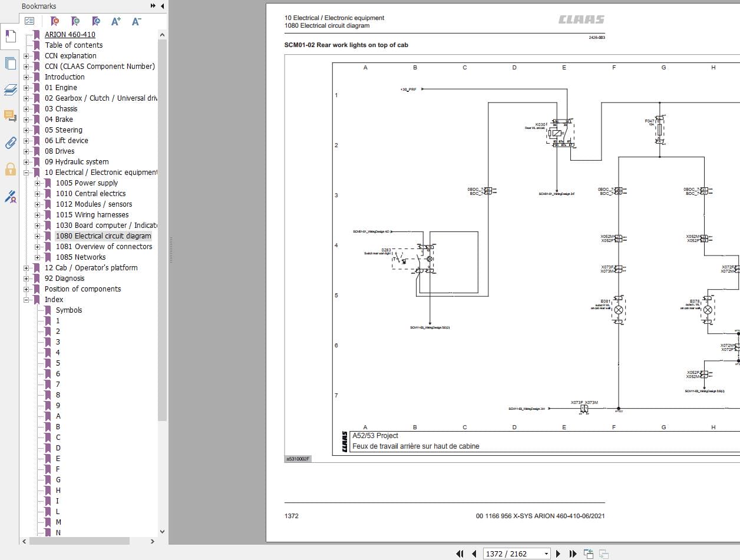
Task: Open the Security lock panel
Action: 10,170
